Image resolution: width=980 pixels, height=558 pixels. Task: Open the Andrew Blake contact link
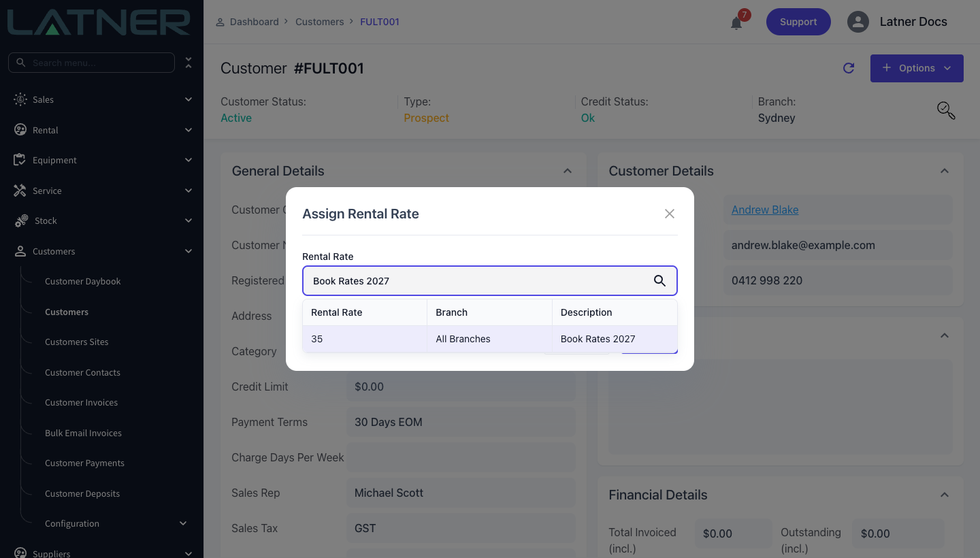click(765, 210)
